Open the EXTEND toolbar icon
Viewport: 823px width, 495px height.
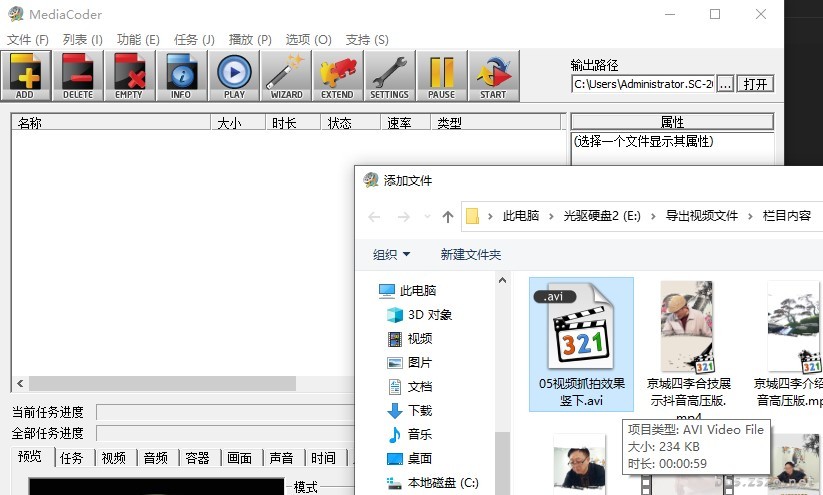337,76
